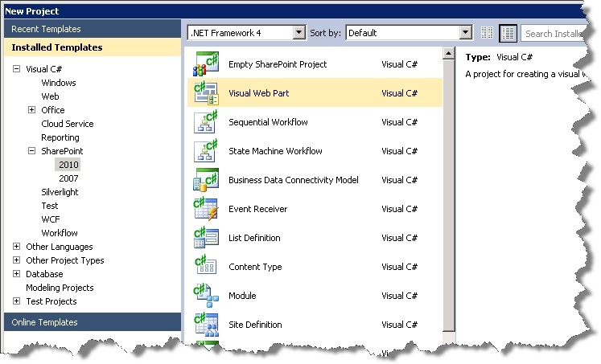Viewport: 601px width, 364px height.
Task: Click the Content Type template icon
Action: coord(206,267)
